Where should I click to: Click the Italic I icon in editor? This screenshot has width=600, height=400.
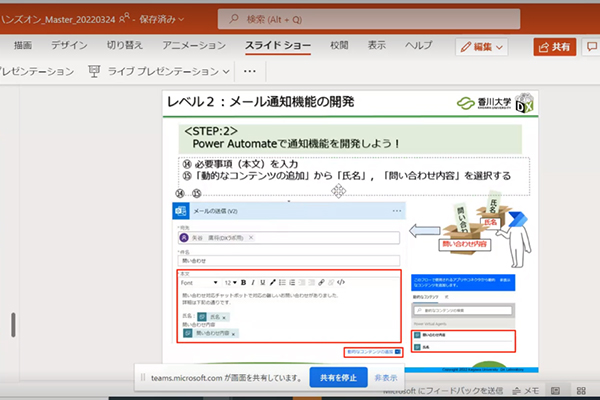(x=253, y=282)
